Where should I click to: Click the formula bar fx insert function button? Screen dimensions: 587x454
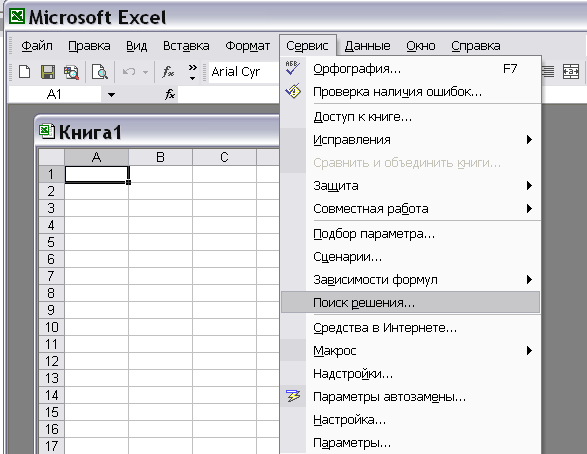tap(170, 94)
